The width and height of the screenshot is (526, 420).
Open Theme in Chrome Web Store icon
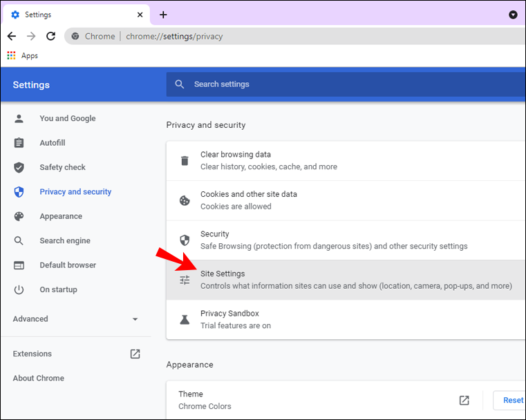click(x=464, y=400)
